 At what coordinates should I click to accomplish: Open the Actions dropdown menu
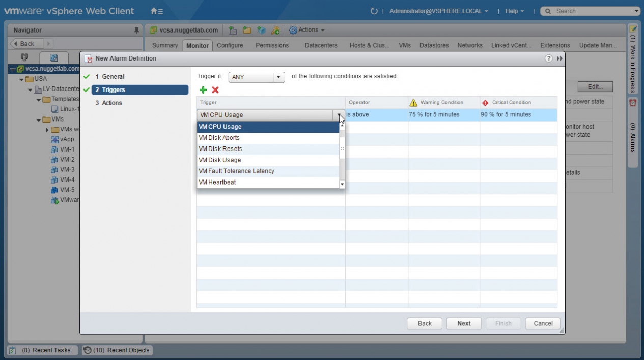[307, 30]
